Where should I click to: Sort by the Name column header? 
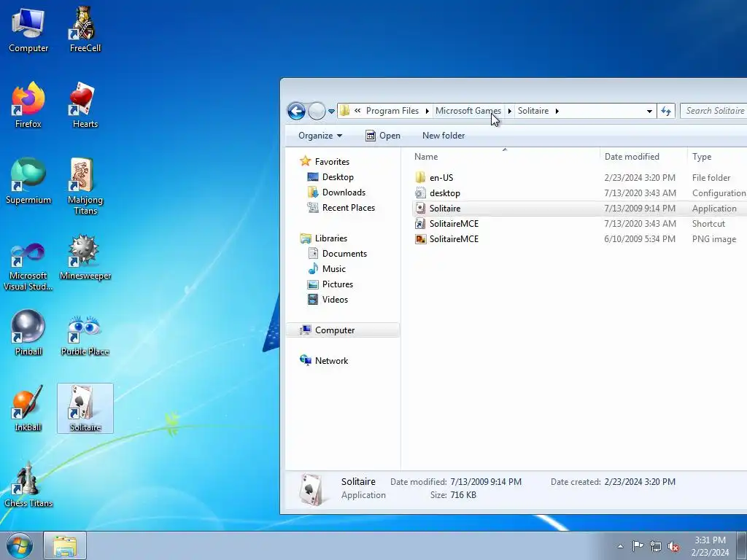(500, 157)
